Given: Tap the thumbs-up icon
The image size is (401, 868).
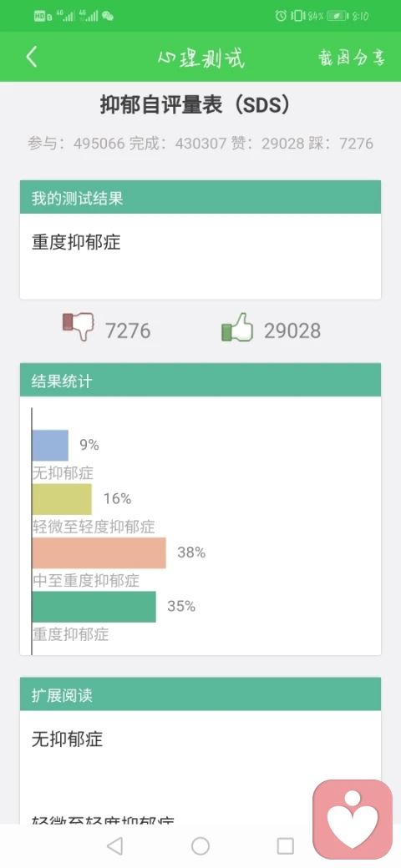Looking at the screenshot, I should tap(237, 327).
